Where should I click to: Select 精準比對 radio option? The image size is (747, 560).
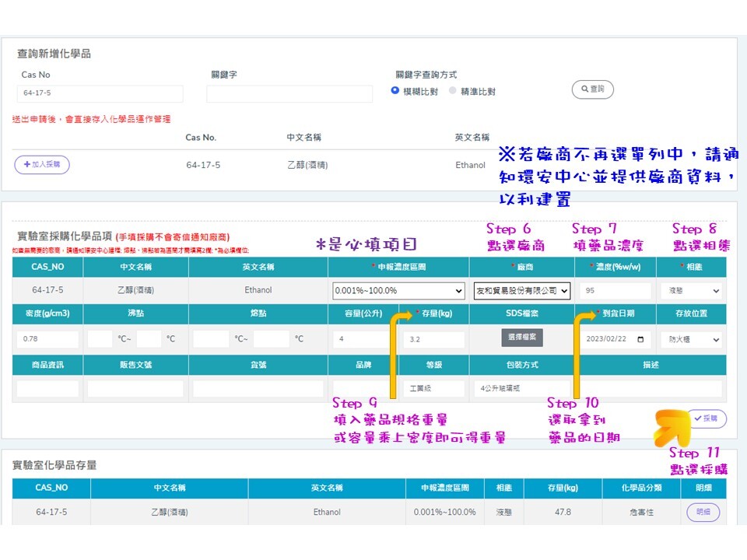click(453, 91)
